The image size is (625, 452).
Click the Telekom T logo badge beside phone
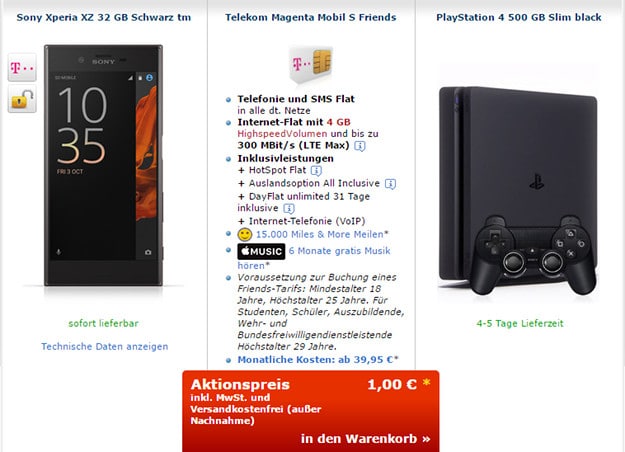[22, 67]
